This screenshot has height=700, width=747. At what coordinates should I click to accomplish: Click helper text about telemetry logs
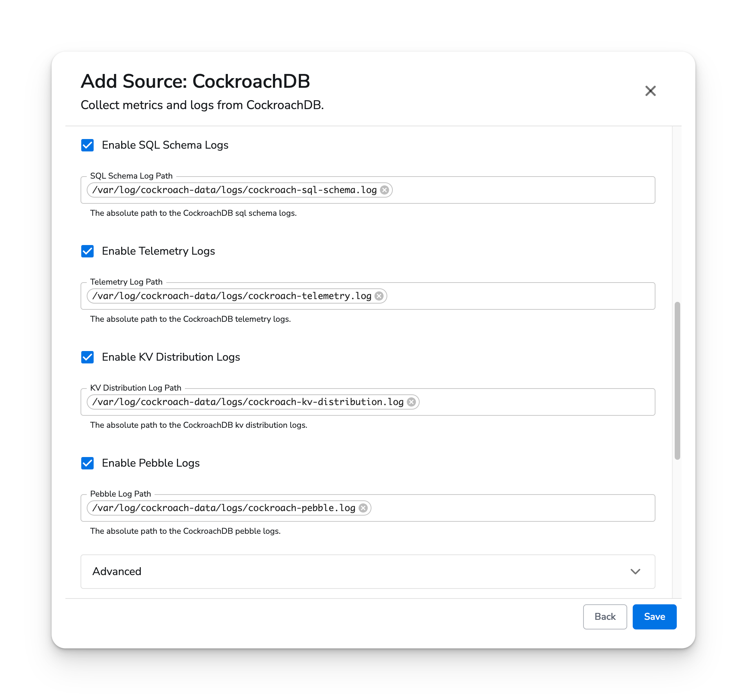point(190,319)
